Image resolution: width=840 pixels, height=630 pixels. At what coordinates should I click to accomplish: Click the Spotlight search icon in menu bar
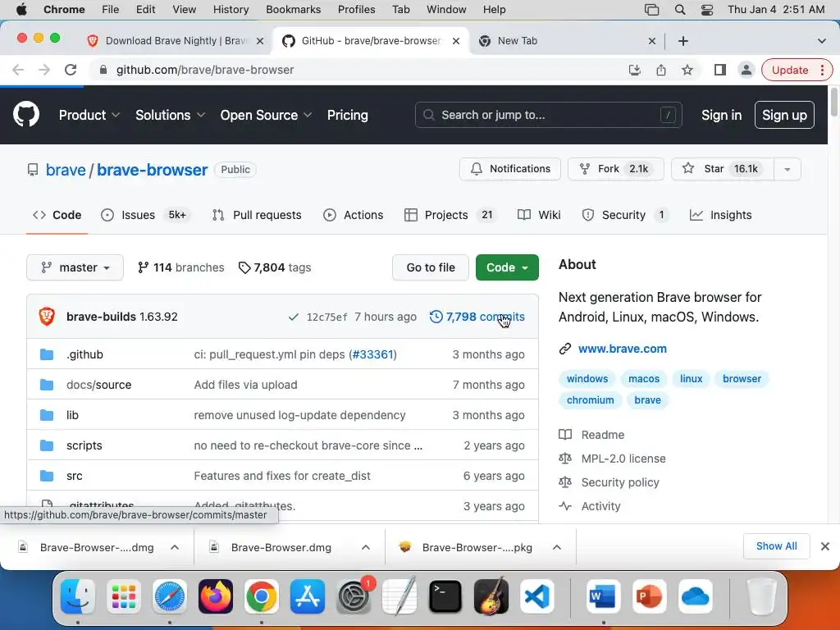click(x=680, y=10)
